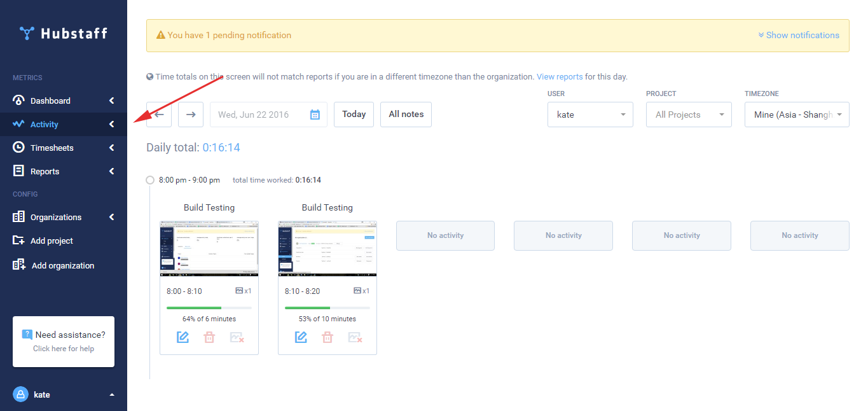Click the edit icon under the 8:00 - 8:10 screenshot
The image size is (868, 411).
tap(183, 337)
